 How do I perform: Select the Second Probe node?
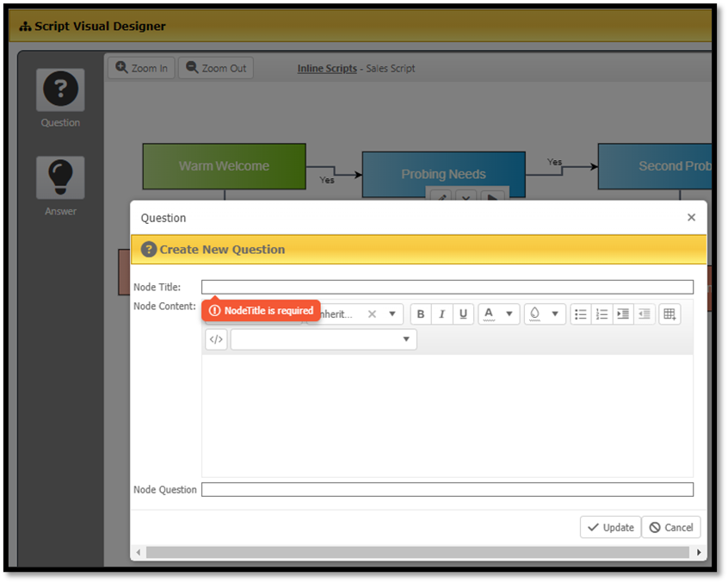click(655, 166)
